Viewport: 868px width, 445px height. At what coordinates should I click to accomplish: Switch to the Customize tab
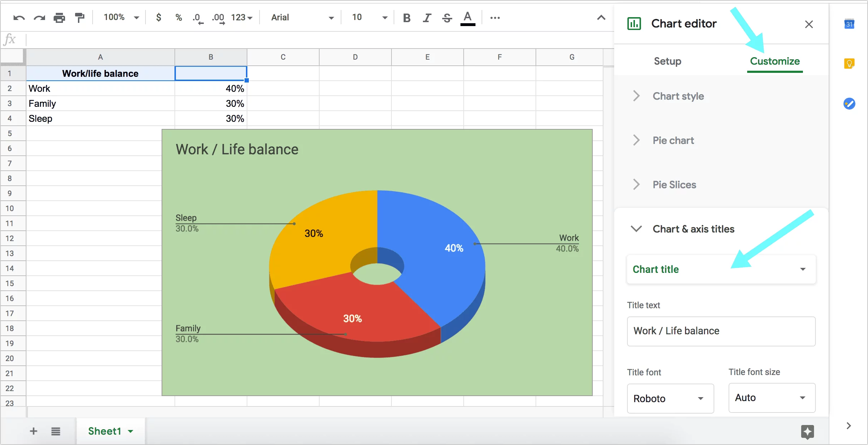[x=775, y=61]
